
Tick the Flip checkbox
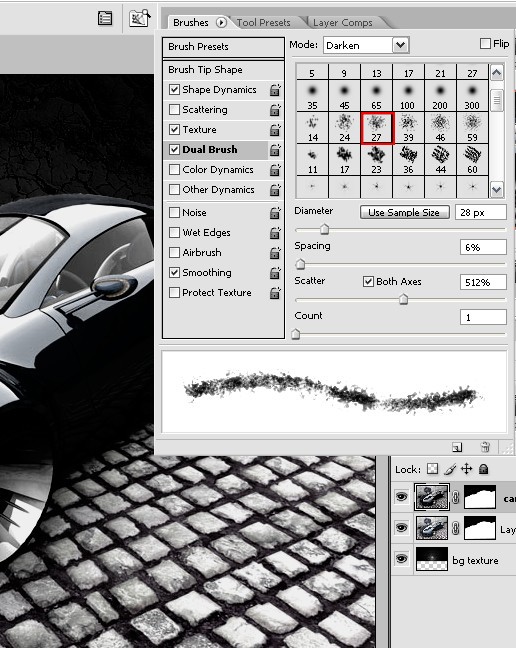[x=485, y=43]
